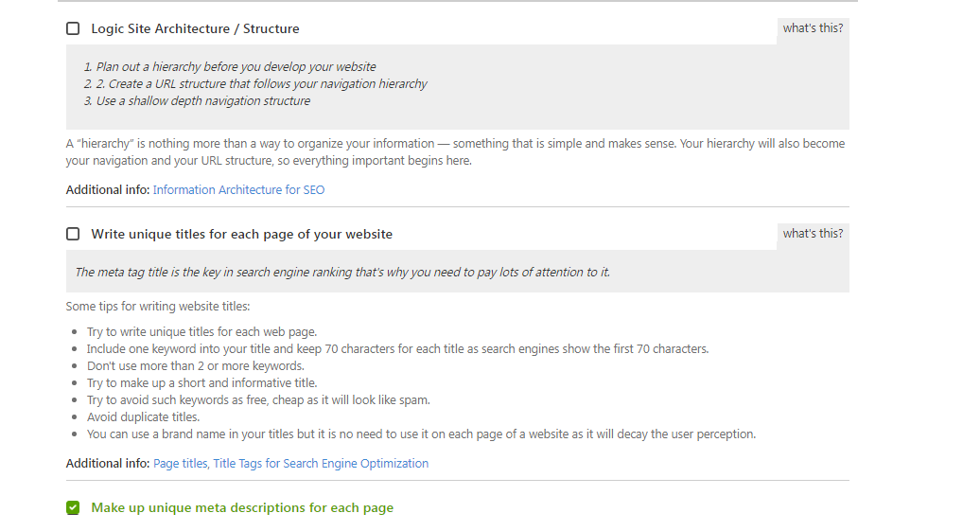Click the "short and informative title" bullet
The image size is (980, 531).
pyautogui.click(x=201, y=382)
